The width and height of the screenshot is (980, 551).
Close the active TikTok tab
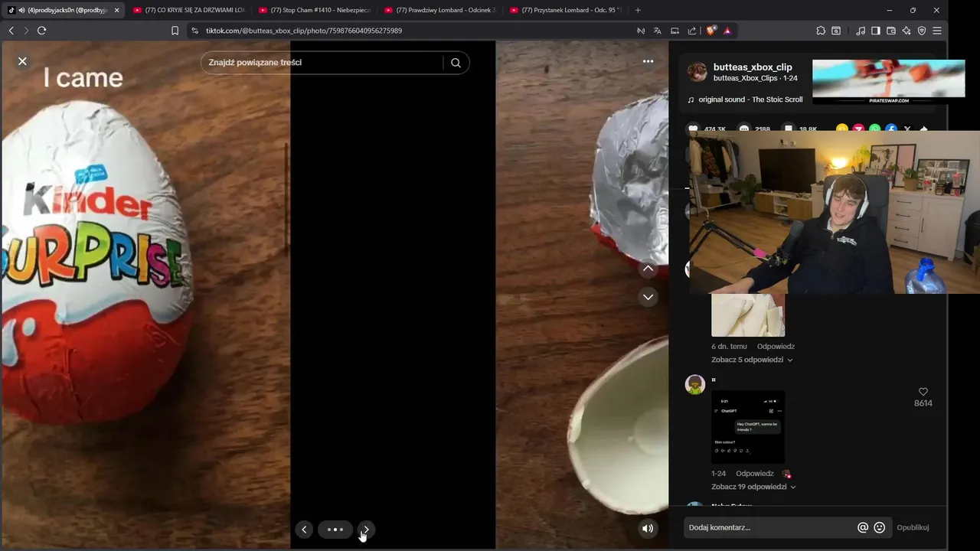pyautogui.click(x=116, y=10)
